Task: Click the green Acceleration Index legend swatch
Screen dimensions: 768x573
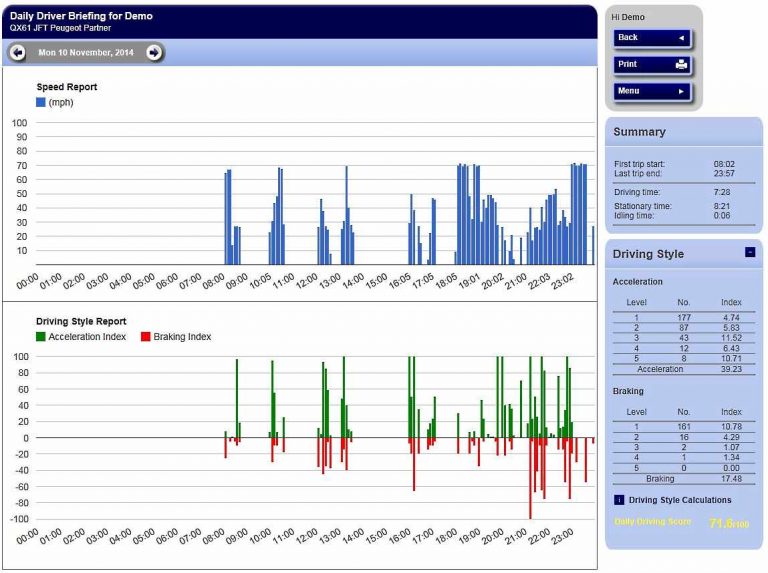Action: (x=41, y=336)
